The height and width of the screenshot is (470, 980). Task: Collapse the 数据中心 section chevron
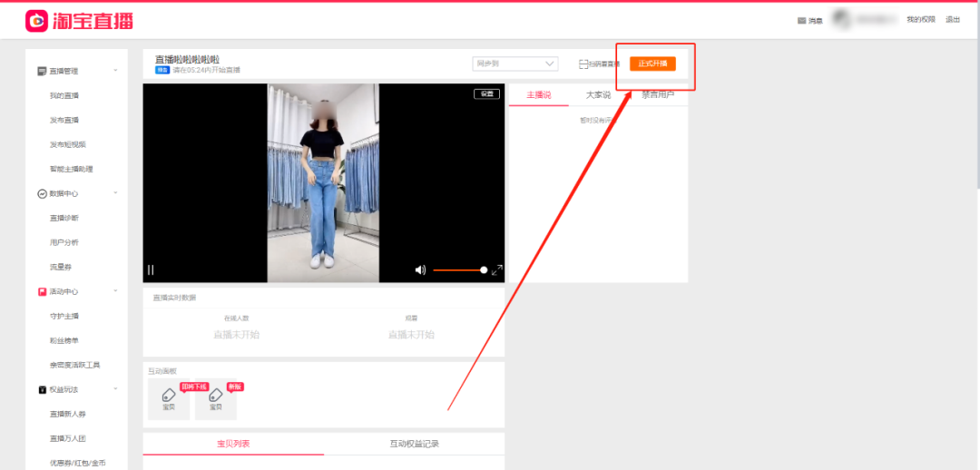point(115,193)
